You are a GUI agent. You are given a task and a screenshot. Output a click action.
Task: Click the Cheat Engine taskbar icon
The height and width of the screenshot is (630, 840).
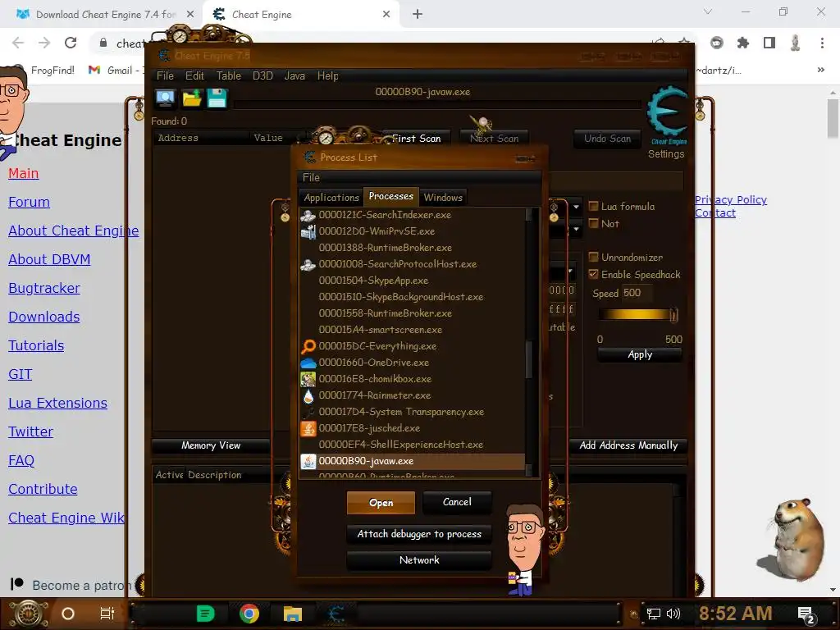click(336, 614)
